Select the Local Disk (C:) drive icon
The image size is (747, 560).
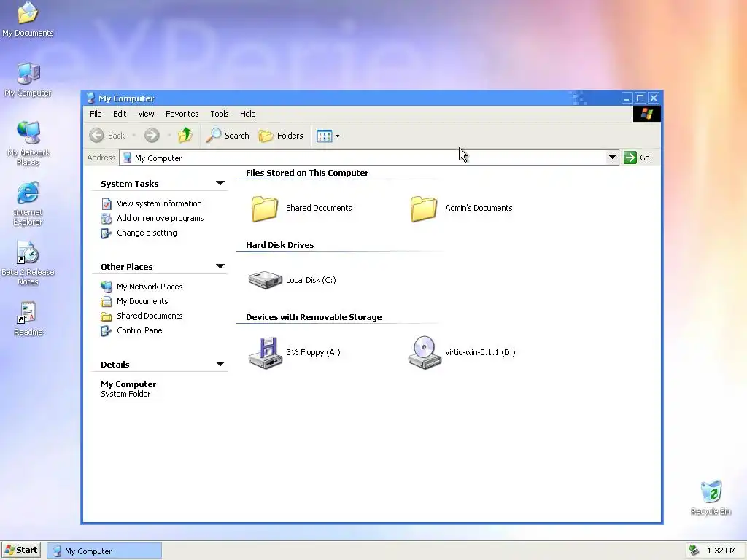point(266,280)
